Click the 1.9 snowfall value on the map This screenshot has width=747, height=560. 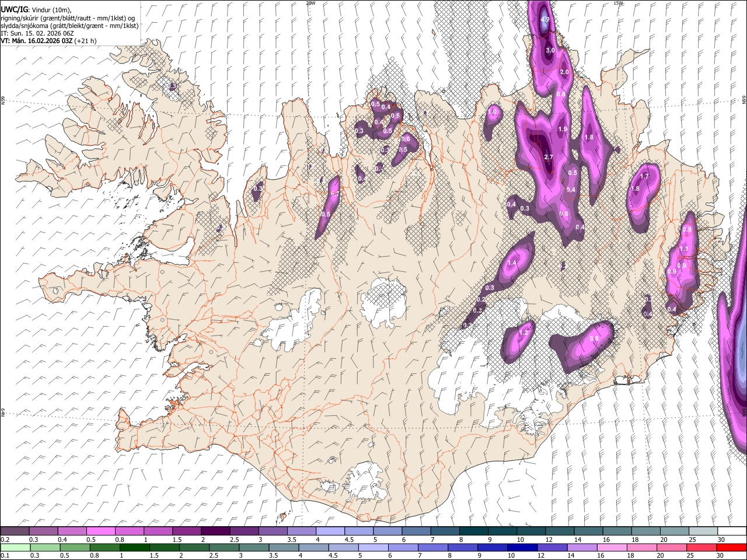coord(563,129)
